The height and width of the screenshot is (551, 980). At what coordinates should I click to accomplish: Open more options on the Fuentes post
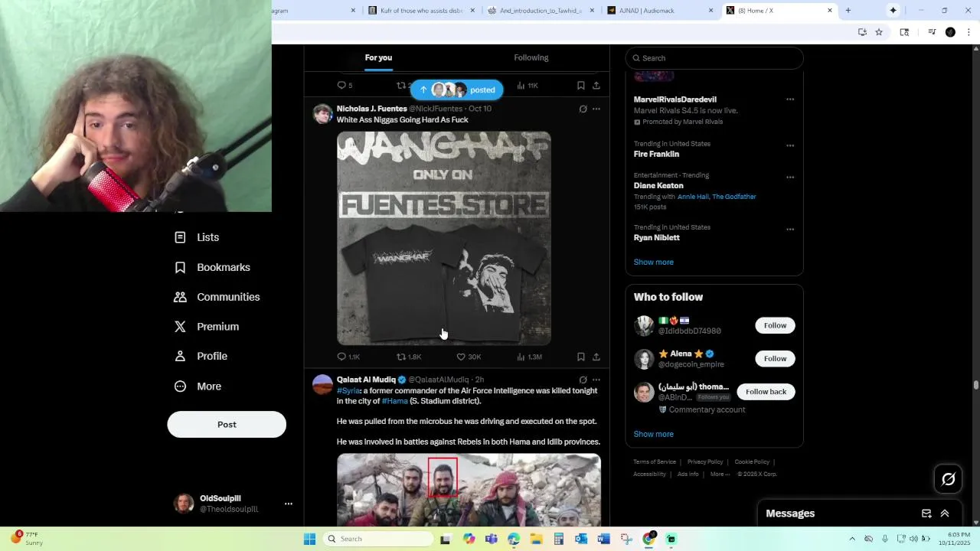pos(596,109)
